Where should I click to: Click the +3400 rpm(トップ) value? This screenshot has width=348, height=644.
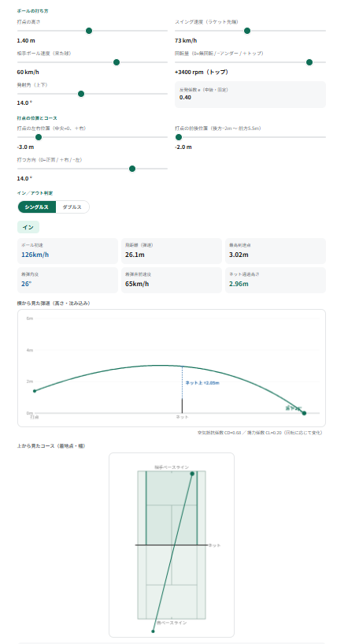pos(202,73)
